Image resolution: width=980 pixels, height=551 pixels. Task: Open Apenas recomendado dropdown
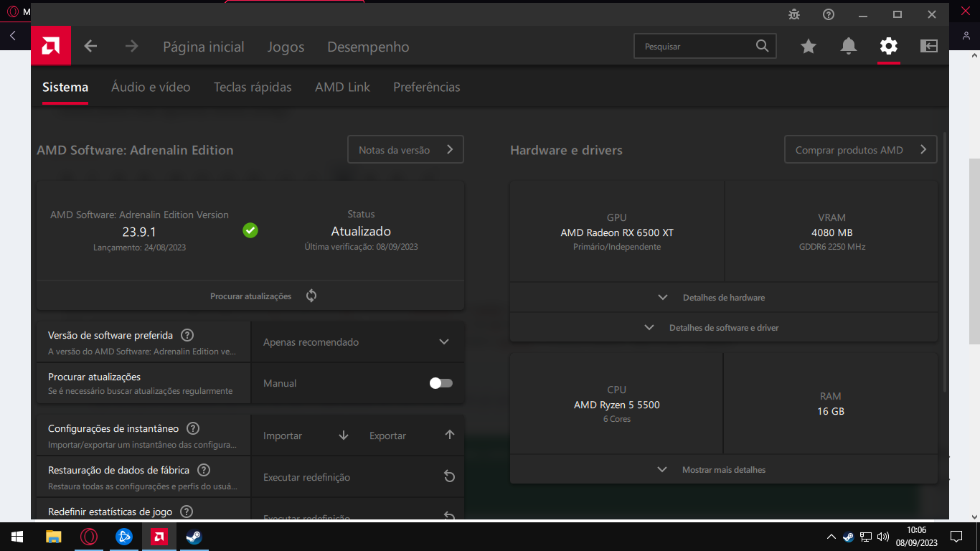tap(357, 342)
